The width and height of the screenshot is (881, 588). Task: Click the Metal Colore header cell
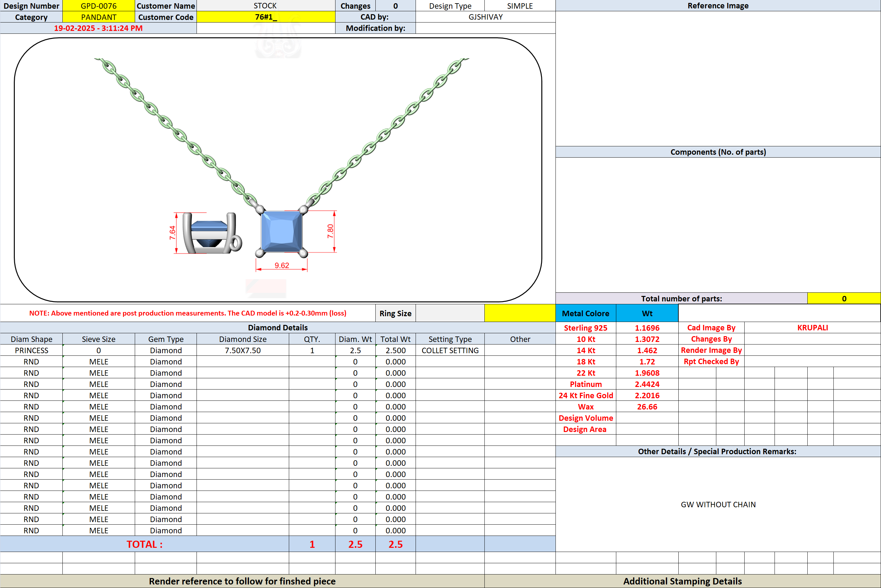(x=586, y=313)
